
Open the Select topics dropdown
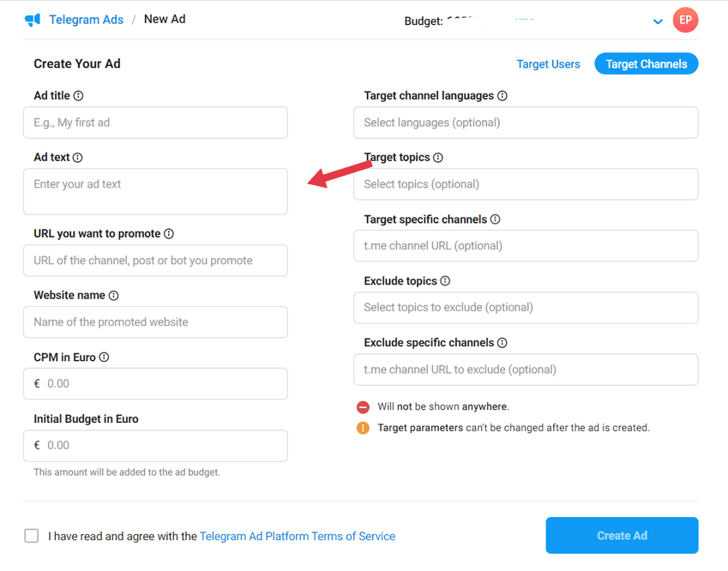point(526,184)
